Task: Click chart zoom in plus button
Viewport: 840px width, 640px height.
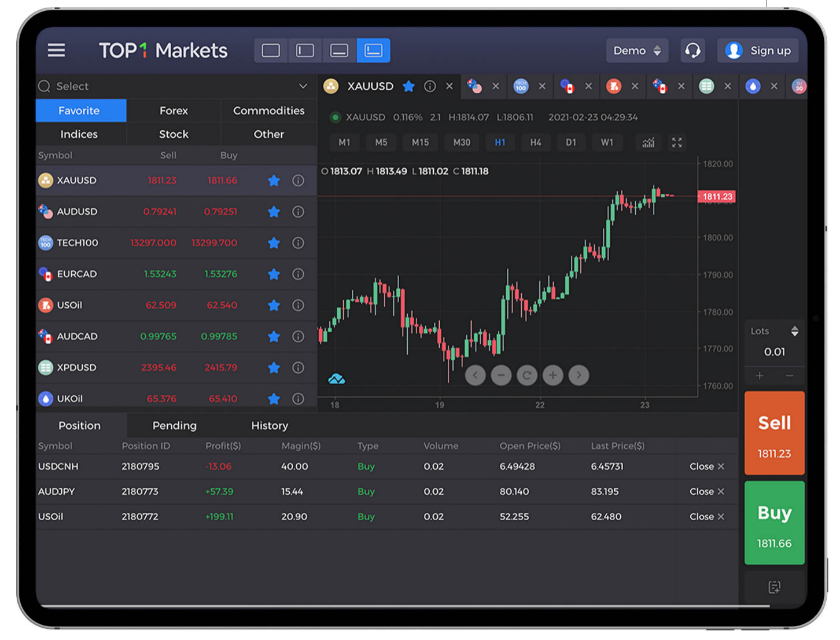Action: coord(552,376)
